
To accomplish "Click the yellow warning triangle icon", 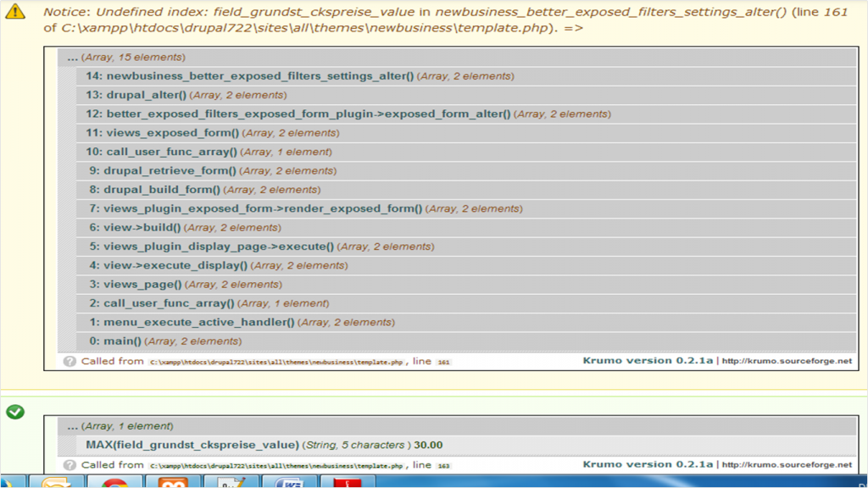I will 15,13.
